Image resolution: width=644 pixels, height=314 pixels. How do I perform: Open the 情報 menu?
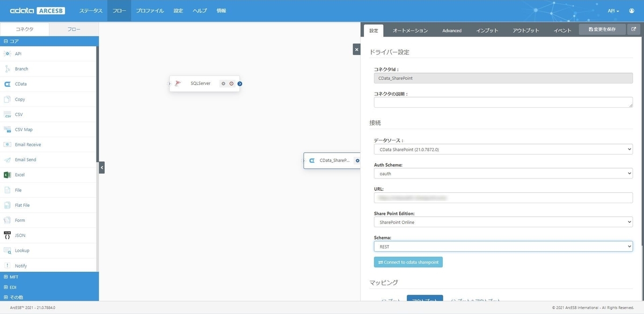(x=221, y=11)
